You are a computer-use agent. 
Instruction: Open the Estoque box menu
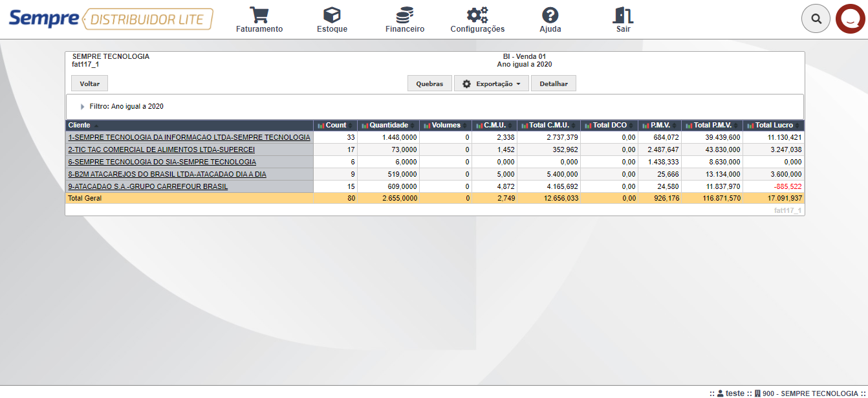click(x=332, y=19)
